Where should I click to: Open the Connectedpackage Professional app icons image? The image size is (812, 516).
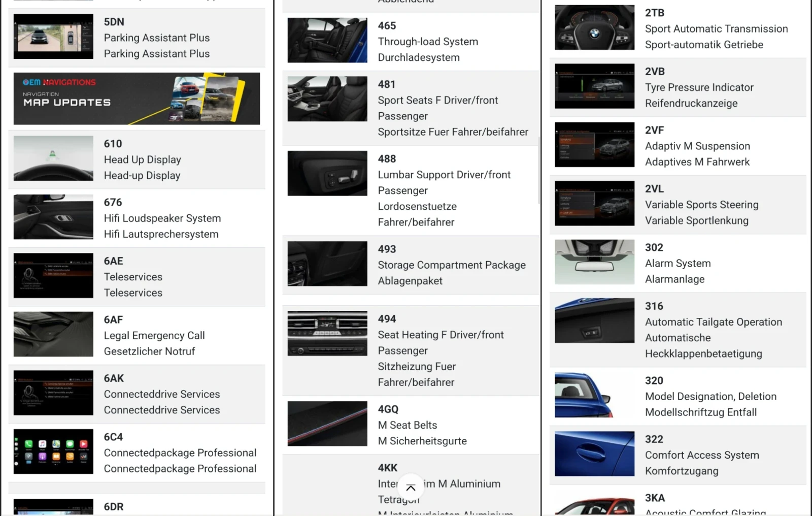53,451
